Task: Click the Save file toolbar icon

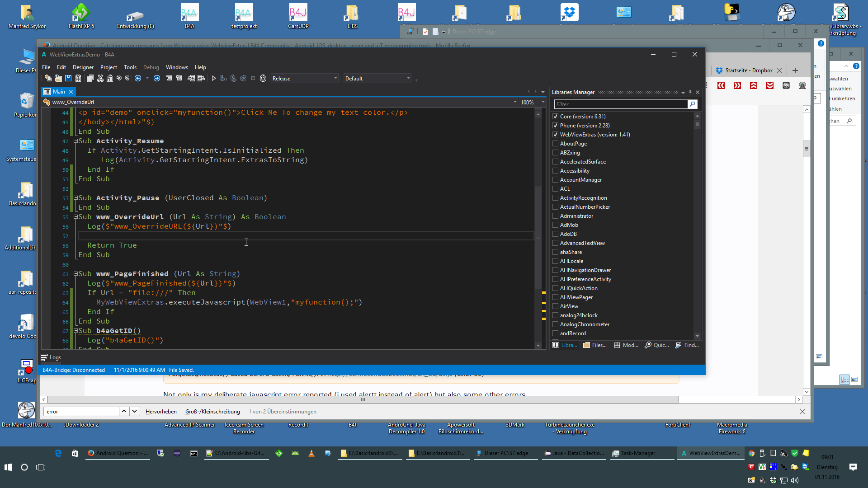Action: pyautogui.click(x=68, y=78)
